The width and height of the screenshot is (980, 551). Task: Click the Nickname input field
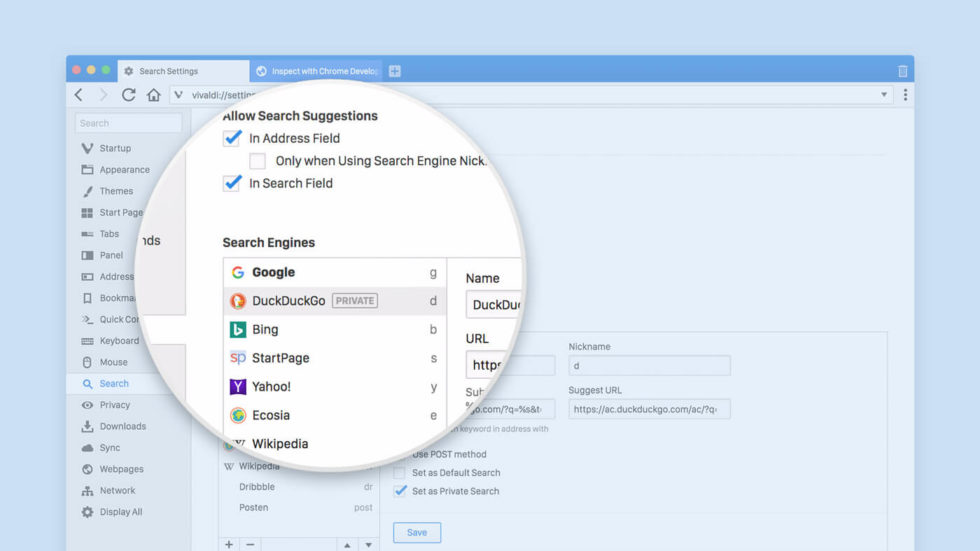pos(649,366)
